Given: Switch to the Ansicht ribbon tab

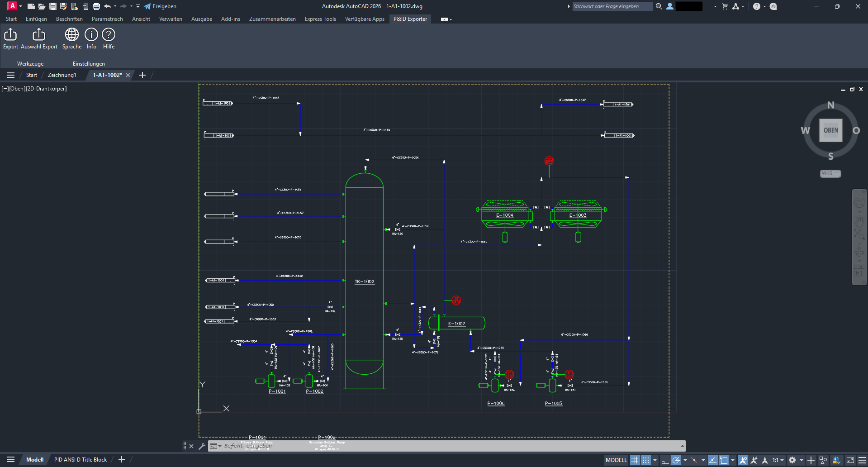Looking at the screenshot, I should point(141,19).
